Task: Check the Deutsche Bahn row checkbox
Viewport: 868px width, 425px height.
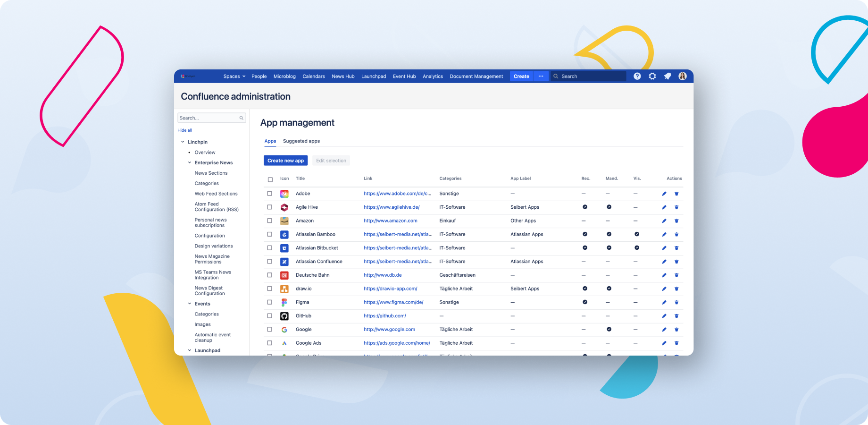Action: tap(270, 275)
